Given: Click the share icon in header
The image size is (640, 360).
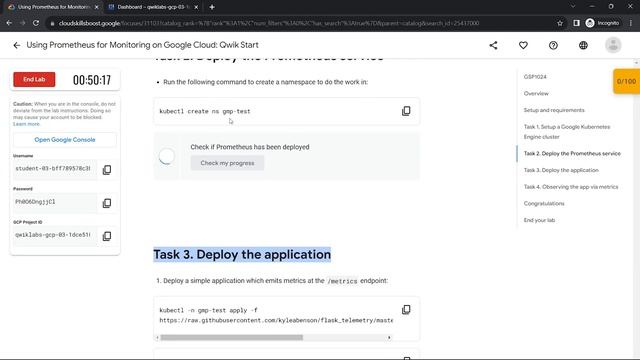Looking at the screenshot, I should [493, 45].
